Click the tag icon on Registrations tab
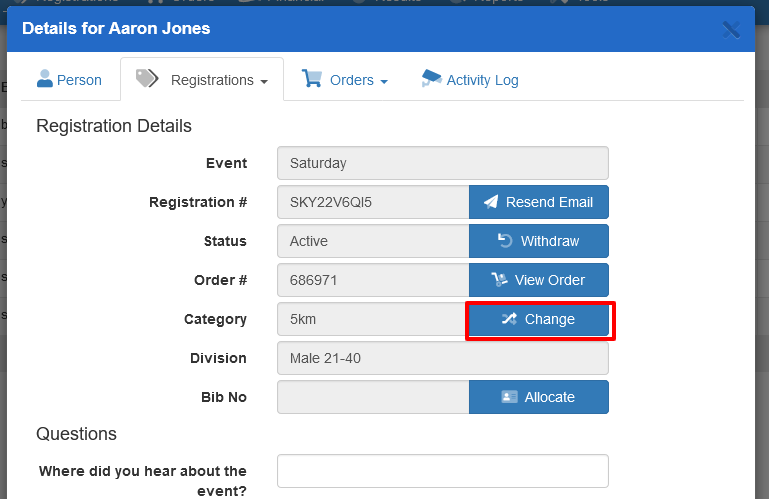Image resolution: width=769 pixels, height=499 pixels. [x=147, y=79]
